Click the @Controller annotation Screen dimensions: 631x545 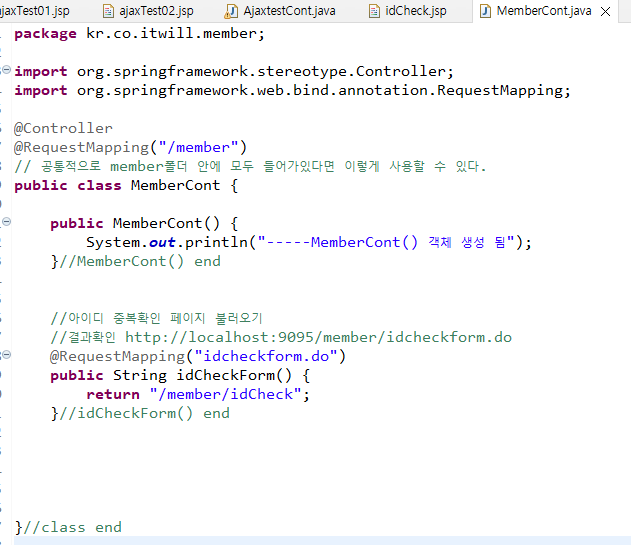(x=63, y=128)
